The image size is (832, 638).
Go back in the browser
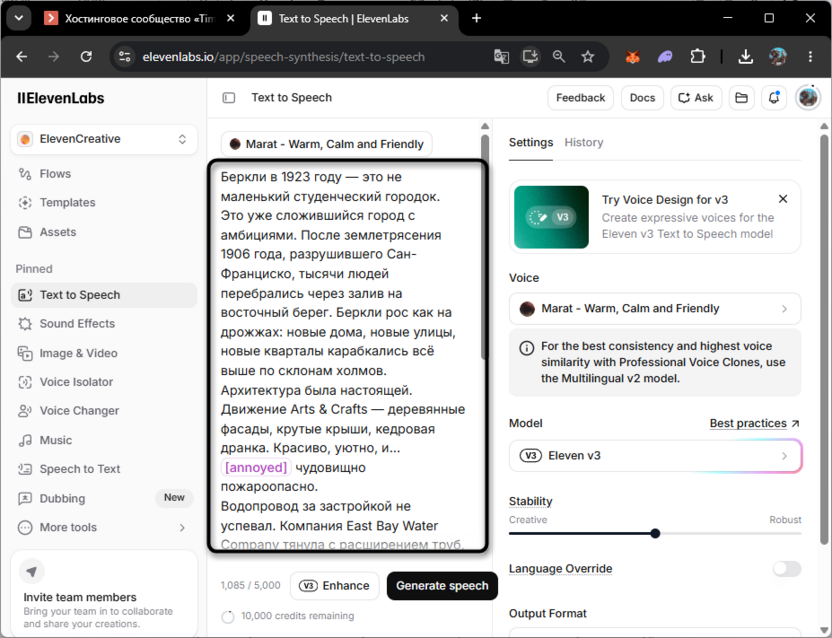(x=22, y=56)
